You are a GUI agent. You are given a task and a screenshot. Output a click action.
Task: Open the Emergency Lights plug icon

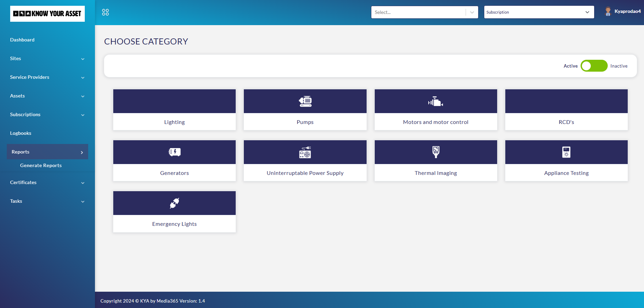click(x=174, y=203)
